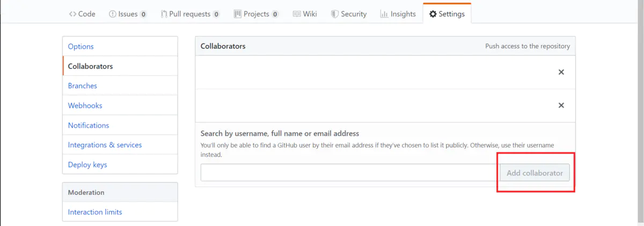Navigate to Deploy keys
Screen dimensions: 644x226
tap(87, 165)
